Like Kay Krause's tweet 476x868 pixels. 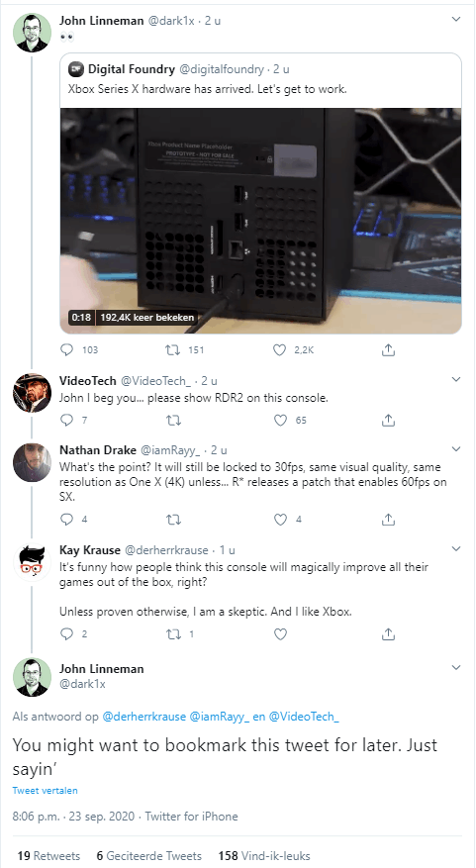280,633
